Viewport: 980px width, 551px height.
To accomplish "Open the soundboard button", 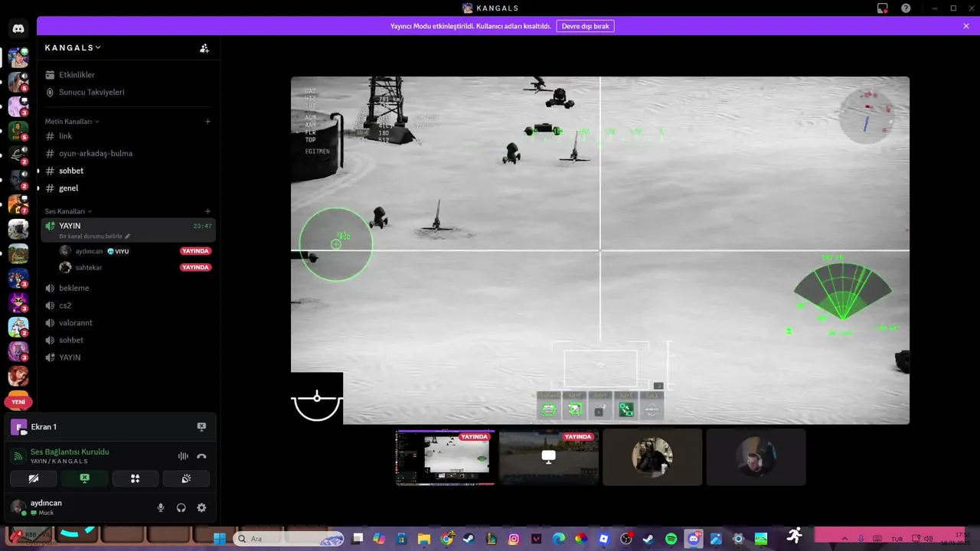I will pos(186,479).
